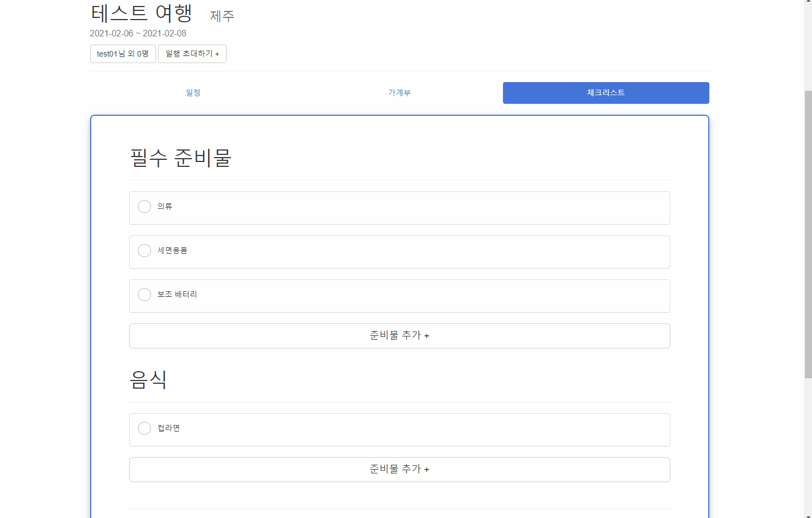The width and height of the screenshot is (812, 518).
Task: Check the 세면용품 item circle
Action: [144, 251]
